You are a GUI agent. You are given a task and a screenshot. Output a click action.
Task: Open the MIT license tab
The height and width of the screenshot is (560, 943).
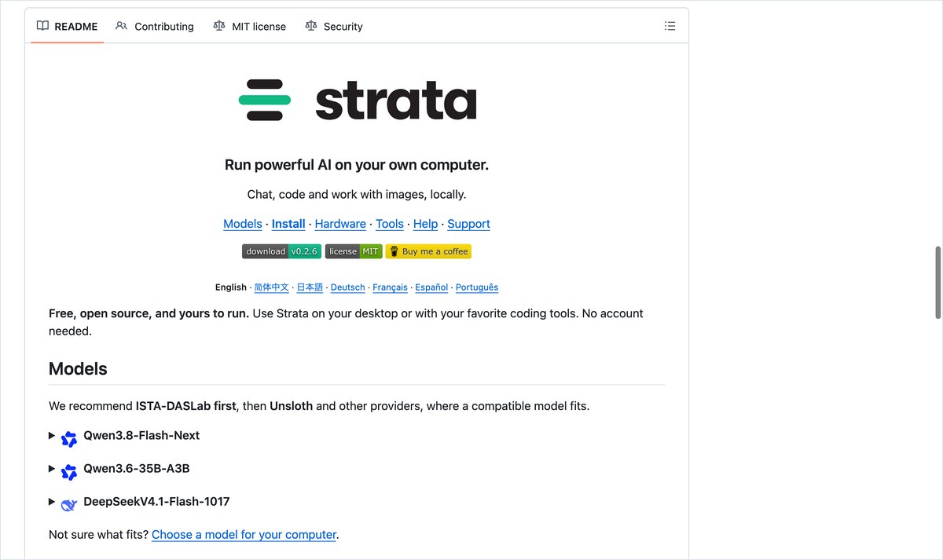(249, 26)
